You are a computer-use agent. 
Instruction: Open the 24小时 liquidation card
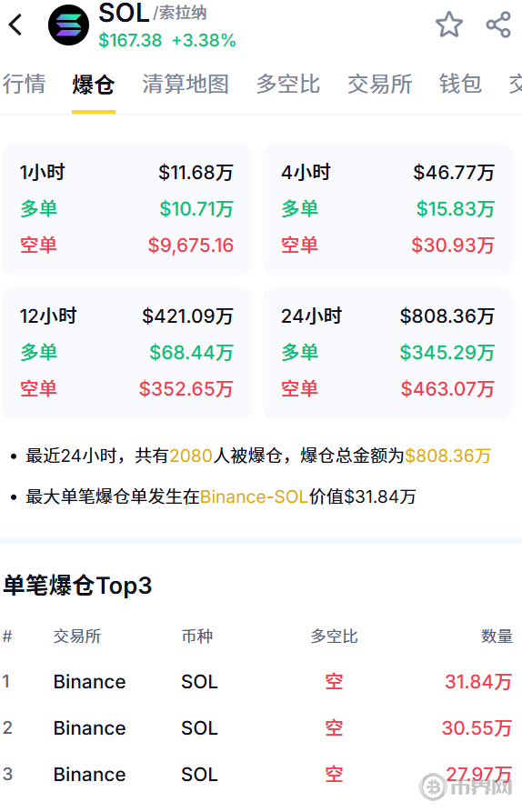388,353
